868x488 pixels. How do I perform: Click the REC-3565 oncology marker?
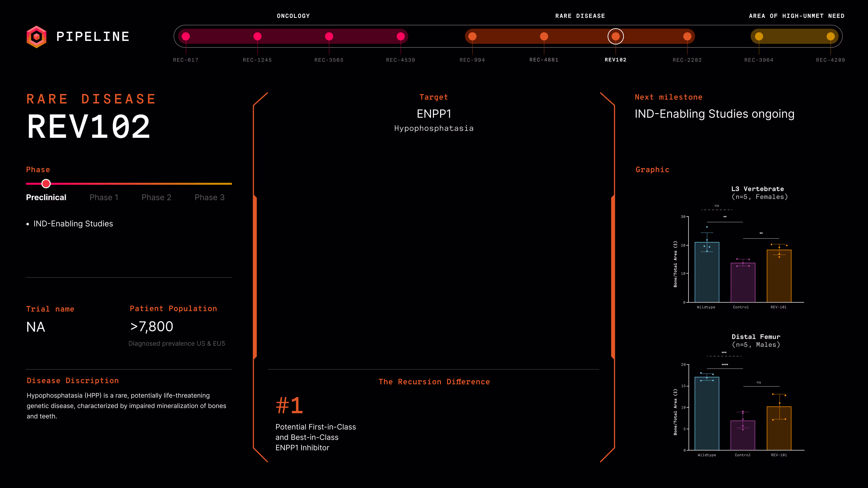coord(329,36)
